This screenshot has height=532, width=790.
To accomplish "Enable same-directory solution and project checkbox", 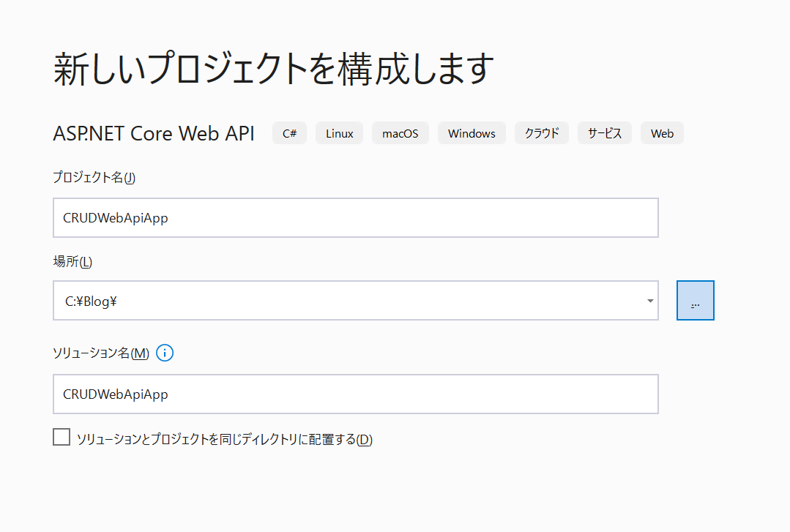I will (x=62, y=437).
